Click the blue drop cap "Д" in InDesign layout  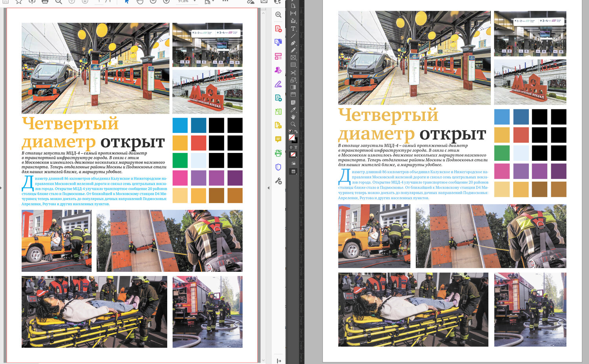344,177
